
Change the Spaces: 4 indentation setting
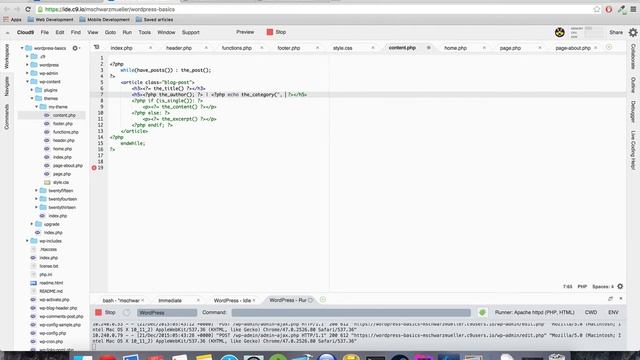603,287
